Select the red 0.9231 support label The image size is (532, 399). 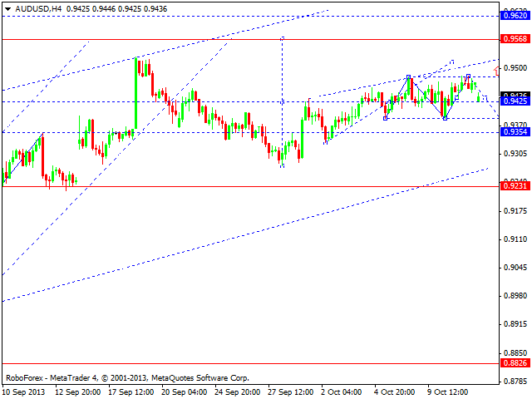tap(515, 186)
